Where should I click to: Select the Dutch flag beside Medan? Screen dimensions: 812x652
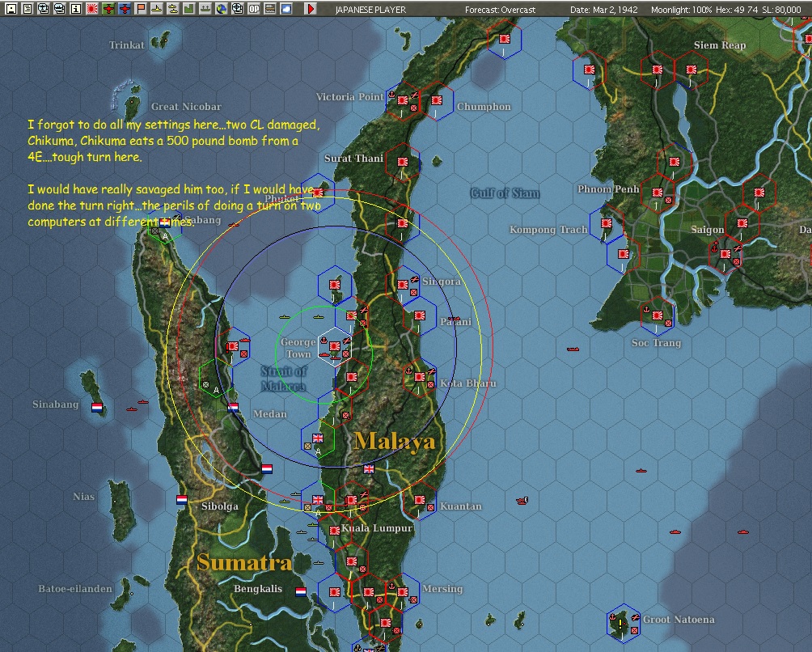[x=233, y=408]
